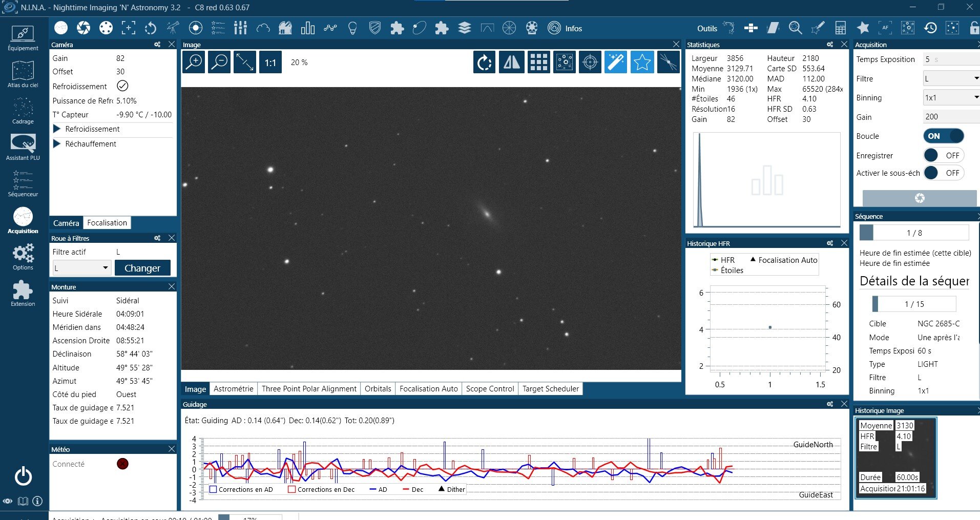This screenshot has height=520, width=980.
Task: Click the zoom out magnifier icon
Action: pyautogui.click(x=219, y=63)
